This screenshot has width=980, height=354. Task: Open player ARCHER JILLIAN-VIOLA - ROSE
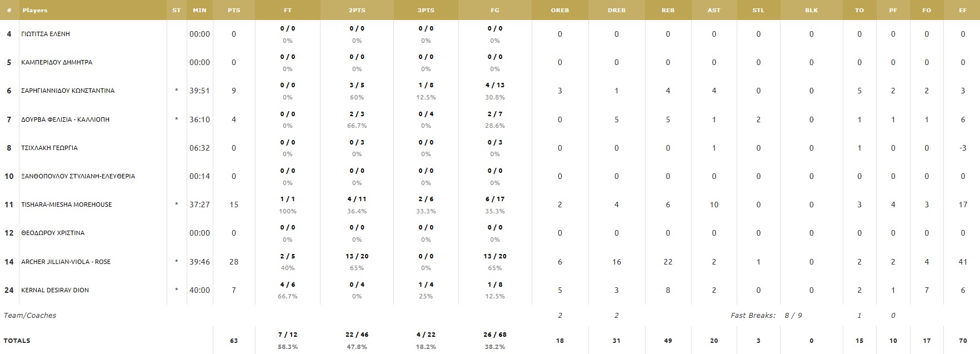(66, 262)
